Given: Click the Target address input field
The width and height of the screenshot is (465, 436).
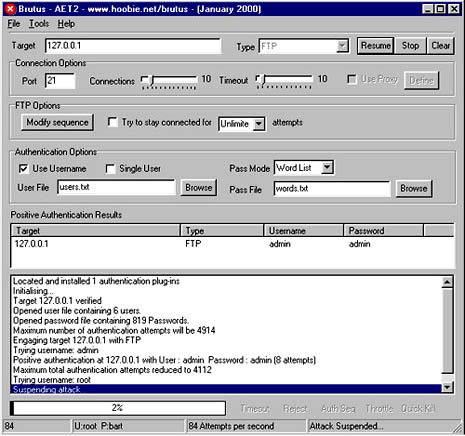Looking at the screenshot, I should pyautogui.click(x=133, y=46).
